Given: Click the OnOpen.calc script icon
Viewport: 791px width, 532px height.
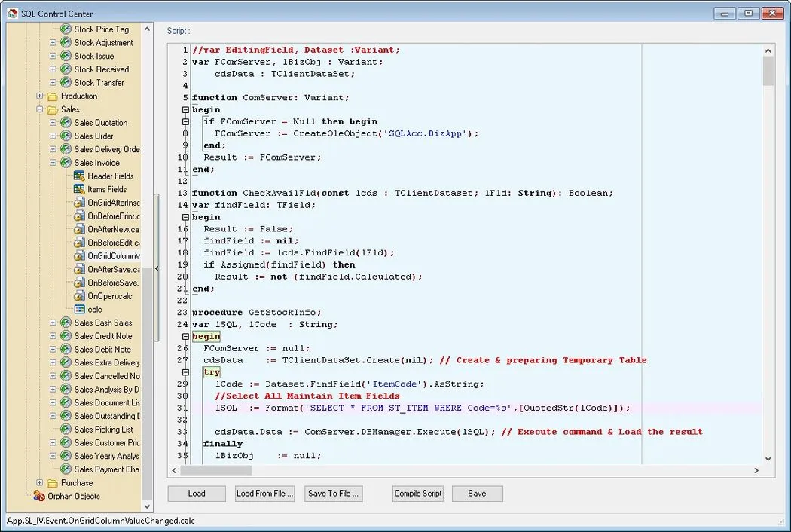Looking at the screenshot, I should point(79,296).
